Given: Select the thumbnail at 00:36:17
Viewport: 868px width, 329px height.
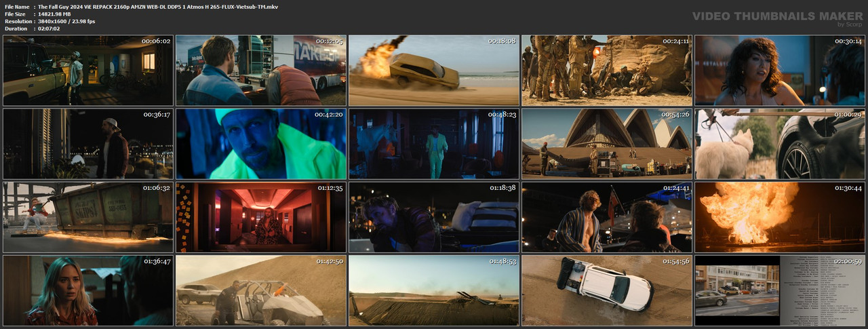Looking at the screenshot, I should click(88, 144).
